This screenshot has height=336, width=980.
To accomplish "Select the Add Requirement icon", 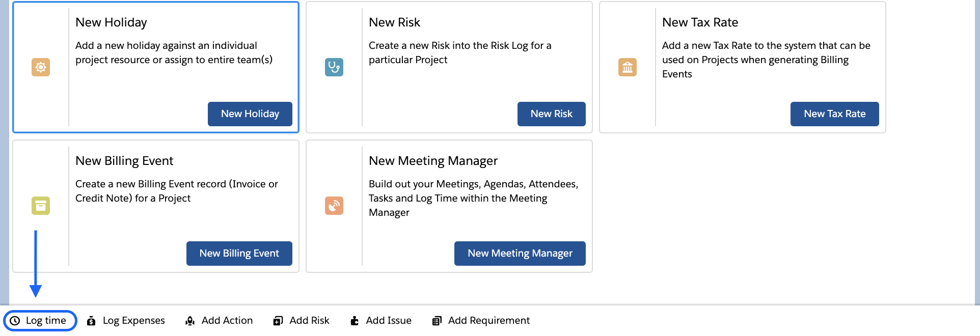I will [x=437, y=320].
